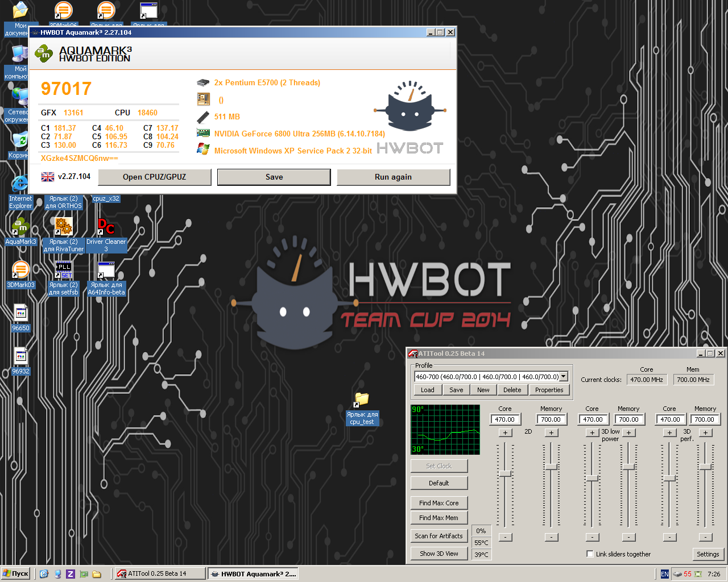The image size is (728, 582).
Task: Switch to ATITool taskbar button
Action: 160,574
